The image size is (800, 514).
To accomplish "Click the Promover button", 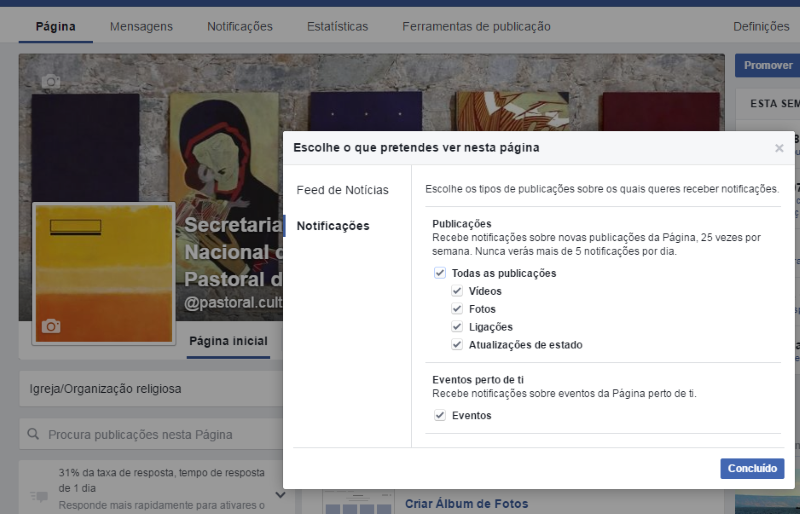I will click(x=768, y=65).
